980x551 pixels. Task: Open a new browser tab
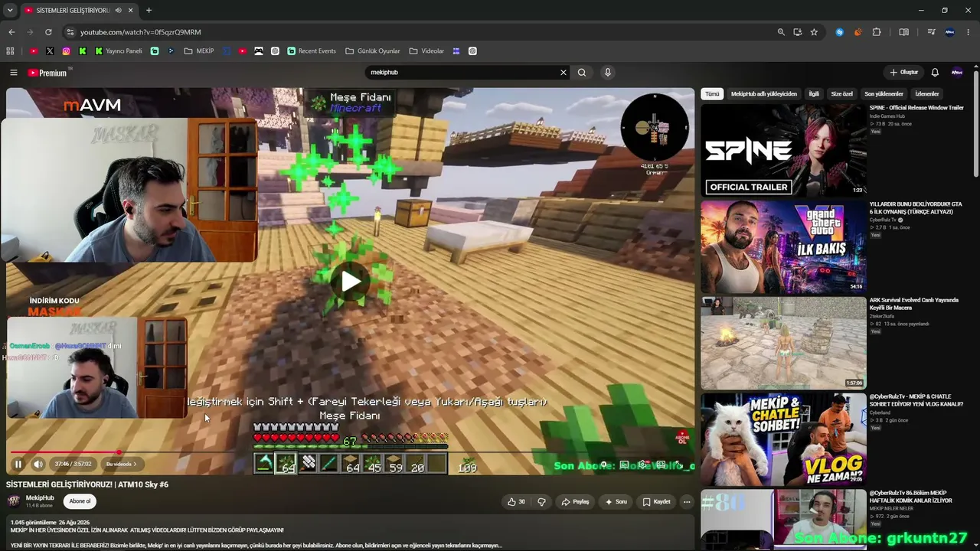pyautogui.click(x=149, y=10)
